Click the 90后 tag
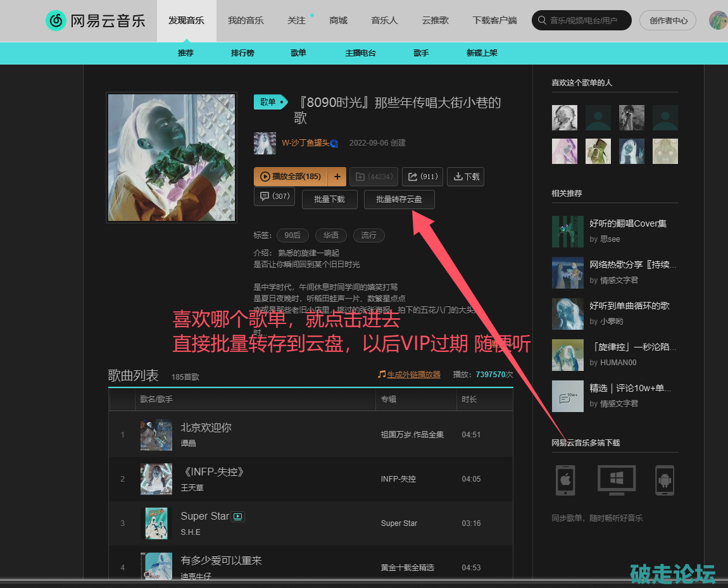Viewport: 728px width, 588px height. coord(292,235)
